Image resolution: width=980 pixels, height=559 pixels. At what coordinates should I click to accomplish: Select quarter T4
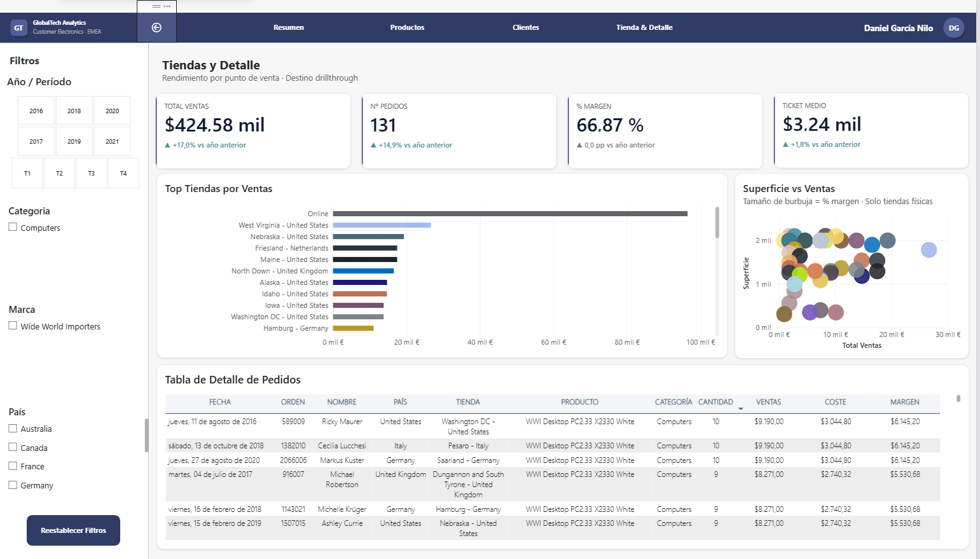pyautogui.click(x=123, y=173)
